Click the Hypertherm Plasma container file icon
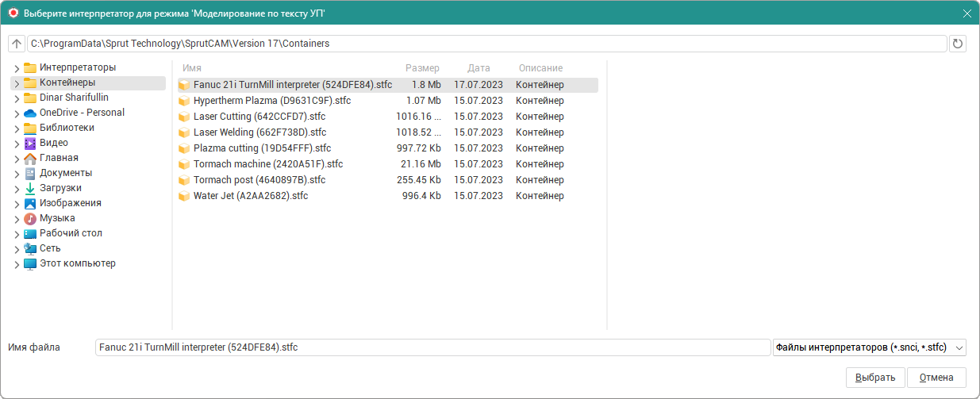Viewport: 980px width, 399px height. click(x=184, y=102)
